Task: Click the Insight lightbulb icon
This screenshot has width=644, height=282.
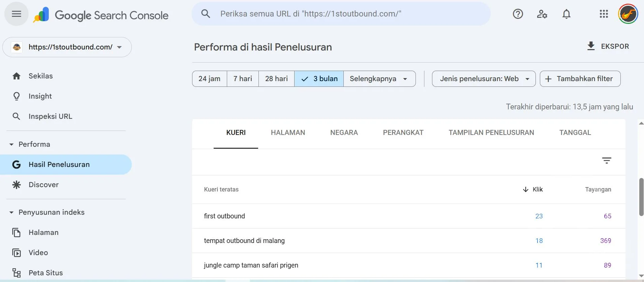Action: click(17, 96)
